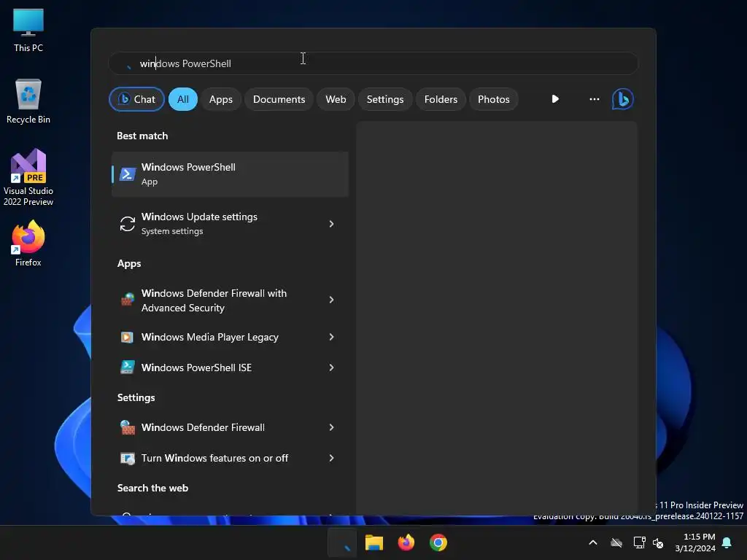
Task: Open Windows Defender Firewall with Advanced Security
Action: [x=230, y=300]
